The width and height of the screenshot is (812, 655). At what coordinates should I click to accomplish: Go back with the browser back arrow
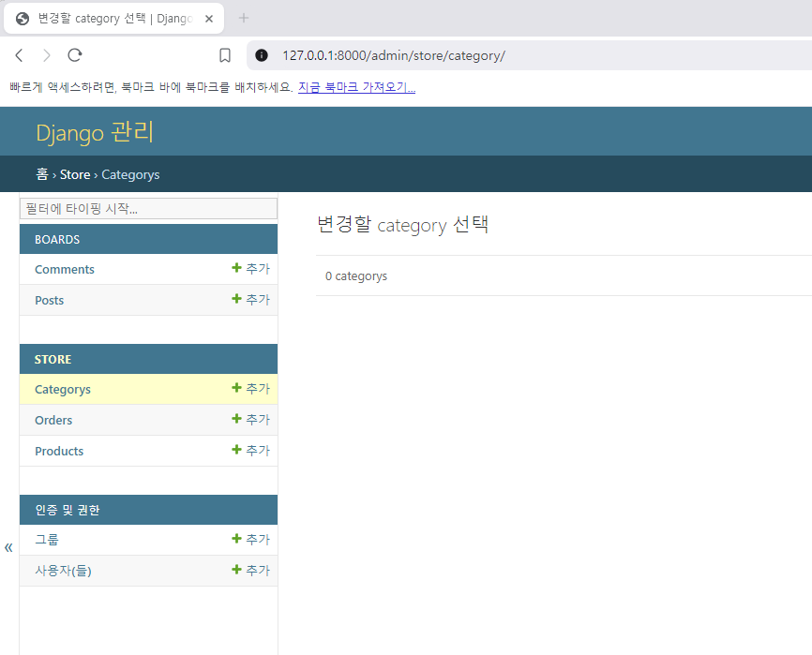pyautogui.click(x=19, y=55)
